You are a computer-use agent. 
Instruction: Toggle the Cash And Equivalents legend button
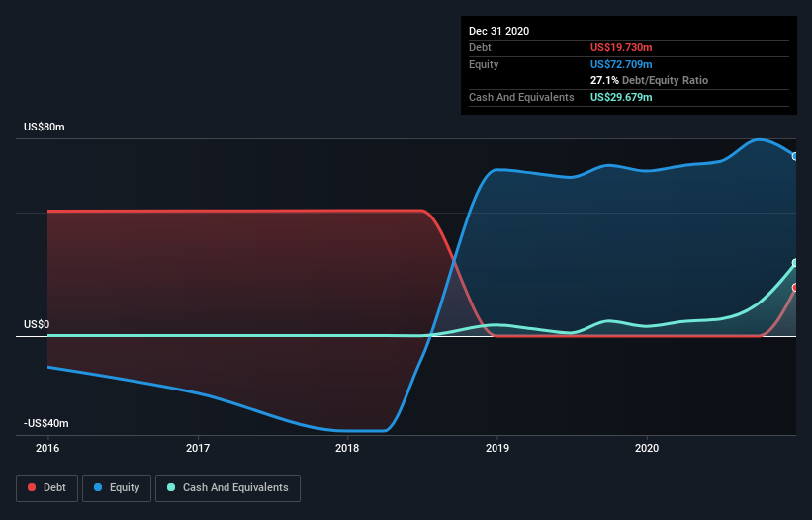(x=227, y=488)
